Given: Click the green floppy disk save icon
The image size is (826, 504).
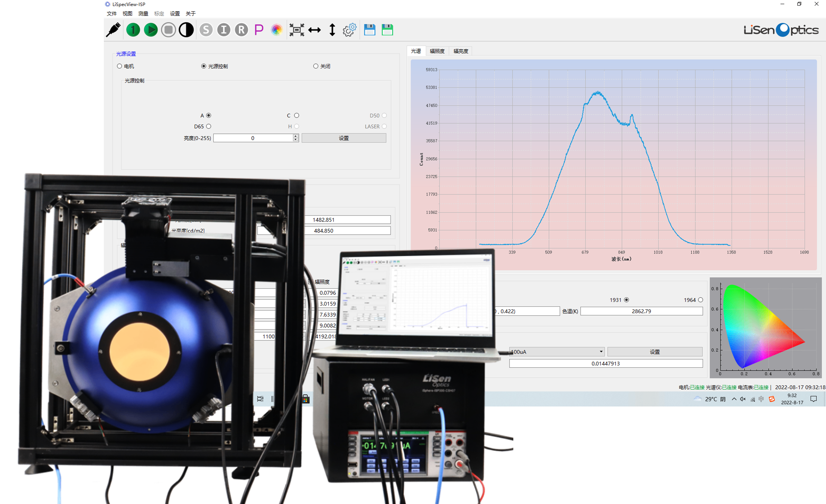Looking at the screenshot, I should tap(387, 30).
